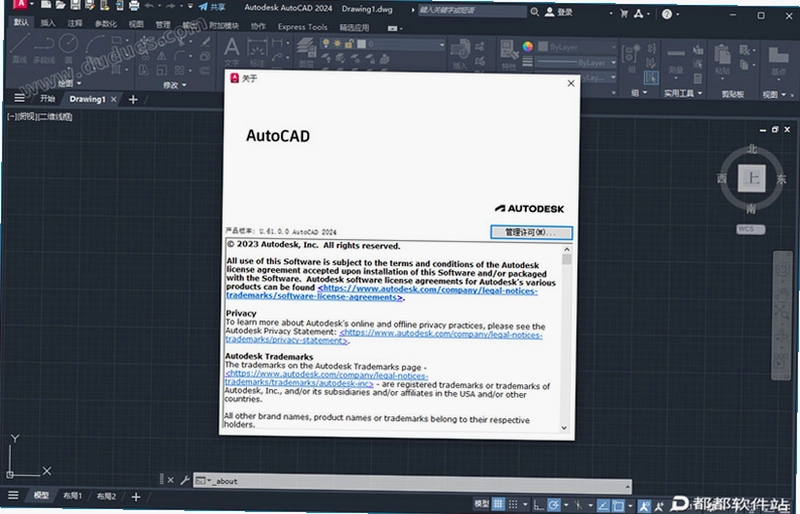800x514 pixels.
Task: Select the Polyline (多段线) tool
Action: click(x=44, y=49)
